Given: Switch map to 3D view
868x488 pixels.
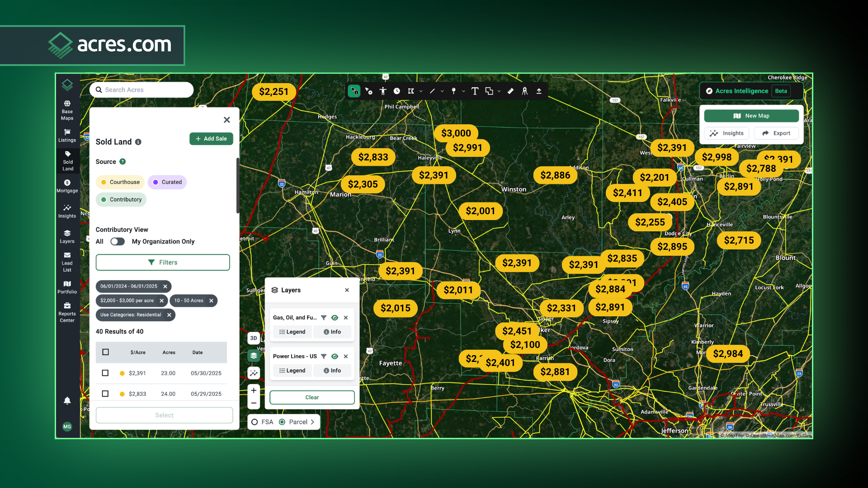Looking at the screenshot, I should (x=254, y=338).
